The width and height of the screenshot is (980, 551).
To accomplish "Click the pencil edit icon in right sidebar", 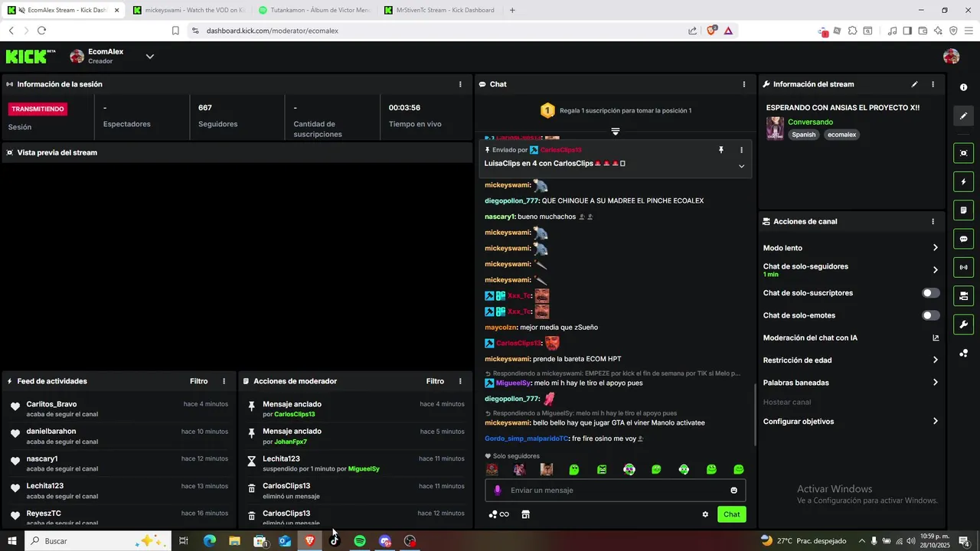I will click(x=963, y=116).
